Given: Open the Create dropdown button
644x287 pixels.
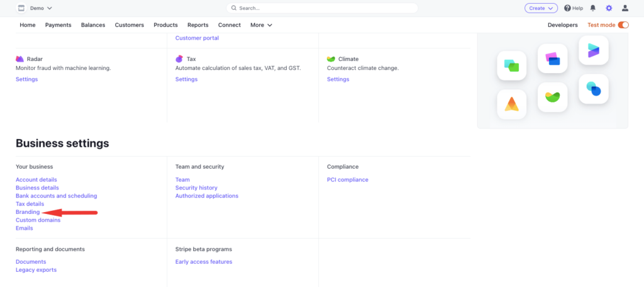Looking at the screenshot, I should tap(541, 8).
